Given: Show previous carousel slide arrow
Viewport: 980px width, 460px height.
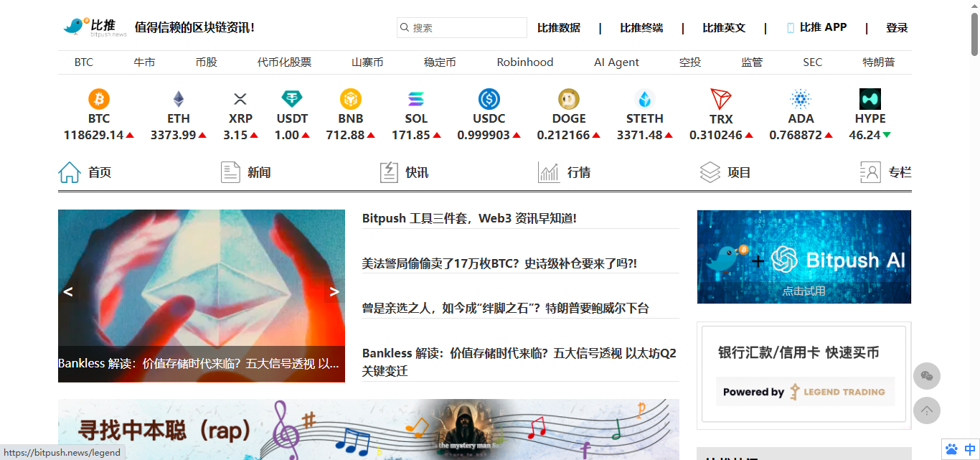Looking at the screenshot, I should [68, 292].
